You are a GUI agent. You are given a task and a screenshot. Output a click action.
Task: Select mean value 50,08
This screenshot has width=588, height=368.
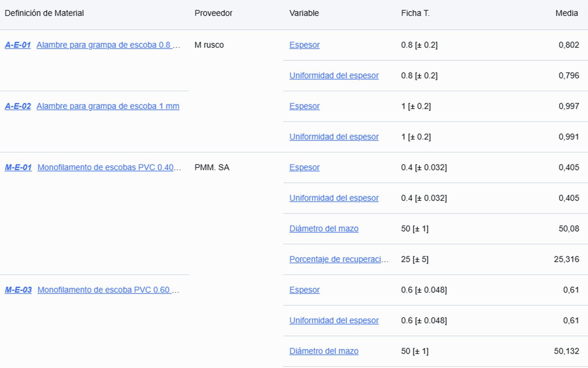click(569, 229)
